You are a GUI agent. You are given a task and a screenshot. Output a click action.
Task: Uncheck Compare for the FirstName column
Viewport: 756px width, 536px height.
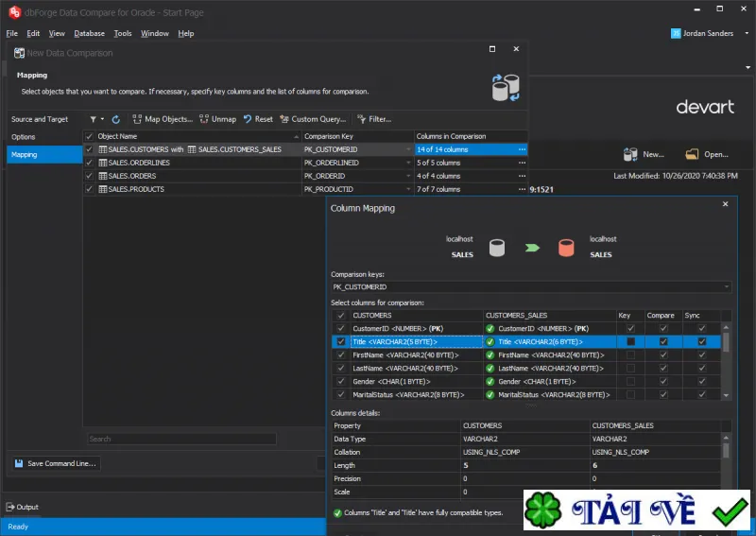[x=663, y=355]
